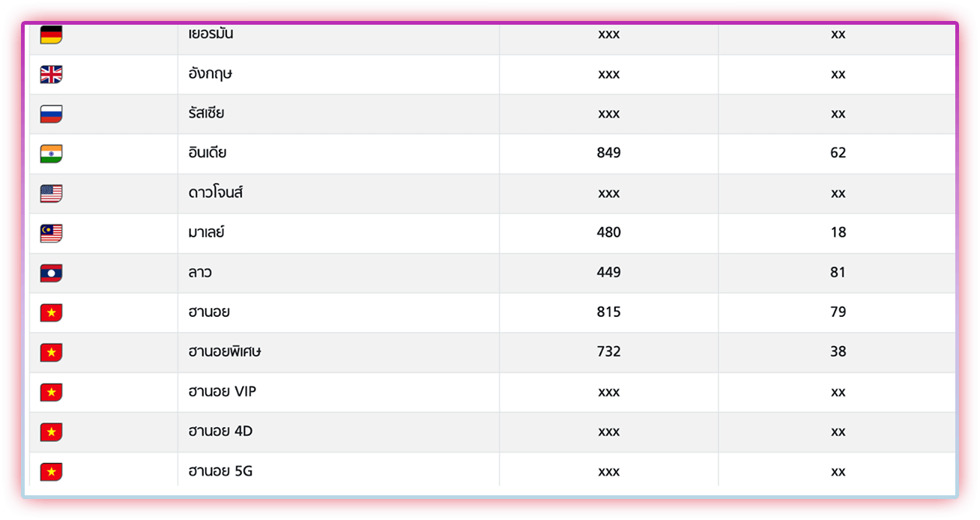This screenshot has height=520, width=980.
Task: Click the อินเดีย three-digit result 849
Action: pos(608,153)
